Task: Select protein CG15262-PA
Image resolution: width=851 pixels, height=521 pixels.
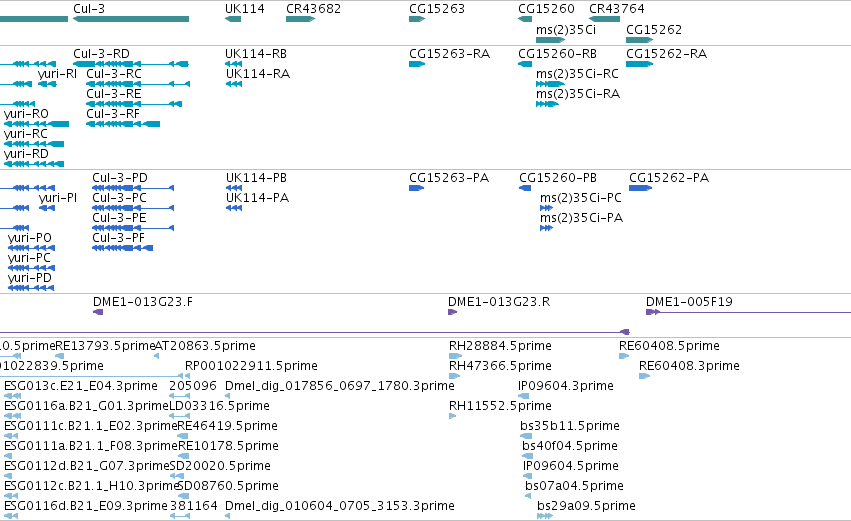Action: [669, 178]
